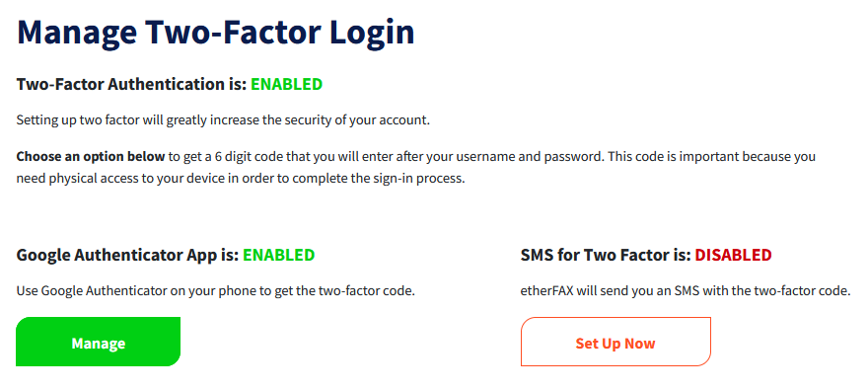Click the red DISABLED status for SMS
Screen dimensions: 868x390
(x=734, y=255)
